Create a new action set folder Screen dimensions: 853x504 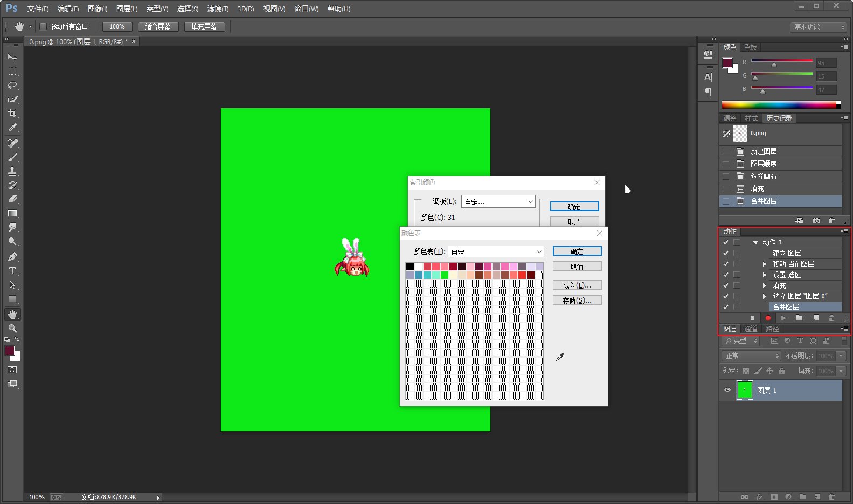pyautogui.click(x=799, y=318)
